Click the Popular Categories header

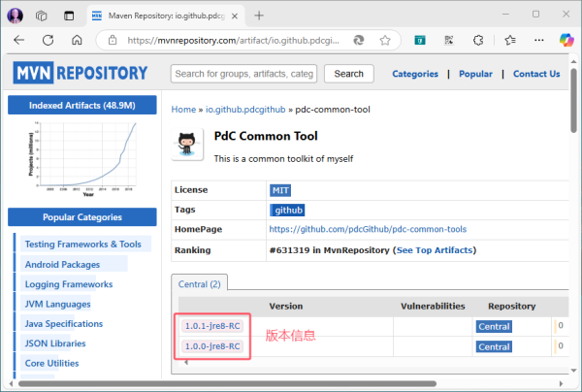tap(82, 216)
